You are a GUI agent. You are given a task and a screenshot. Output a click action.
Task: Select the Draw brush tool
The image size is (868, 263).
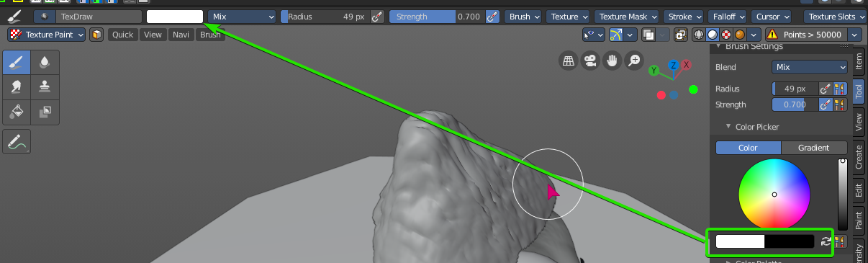[17, 63]
